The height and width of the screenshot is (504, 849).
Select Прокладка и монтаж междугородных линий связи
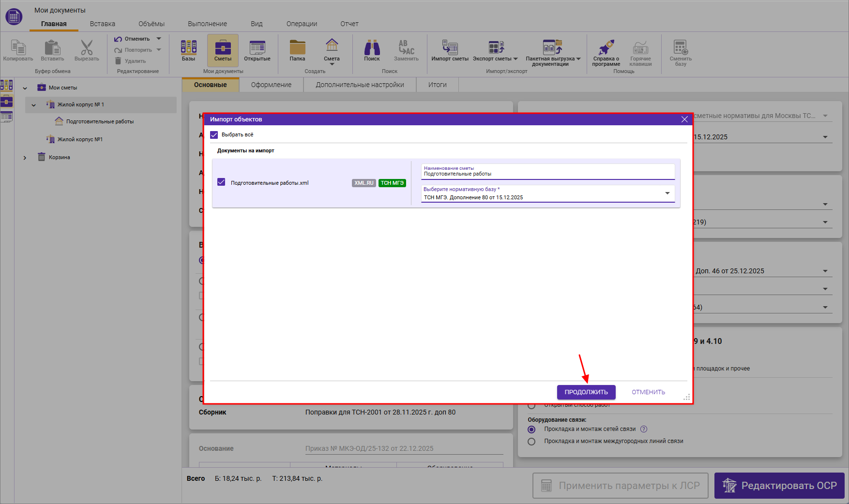point(531,442)
